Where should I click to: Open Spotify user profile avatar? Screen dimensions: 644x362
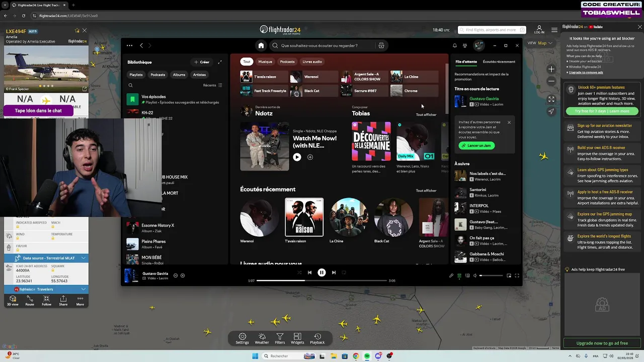coord(479,45)
